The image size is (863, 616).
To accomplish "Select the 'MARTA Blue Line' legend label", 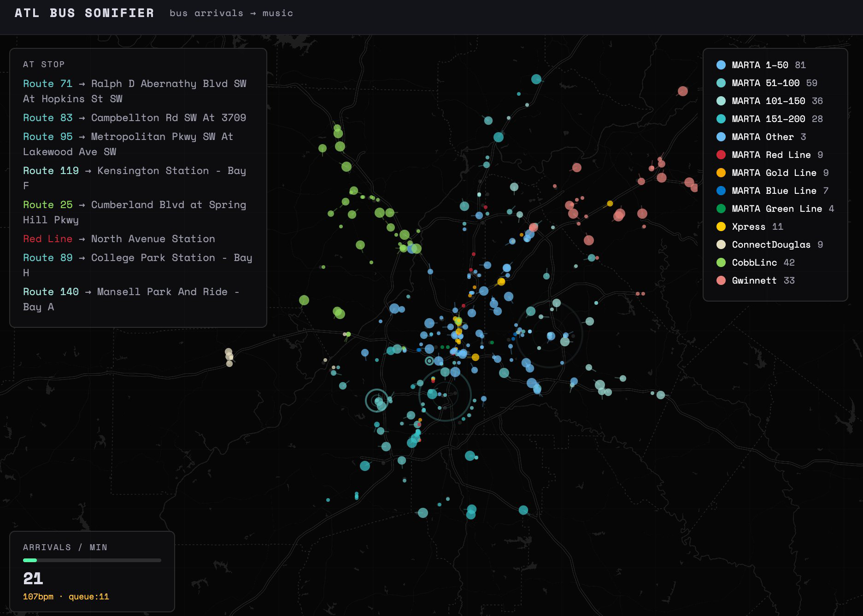I will click(774, 191).
